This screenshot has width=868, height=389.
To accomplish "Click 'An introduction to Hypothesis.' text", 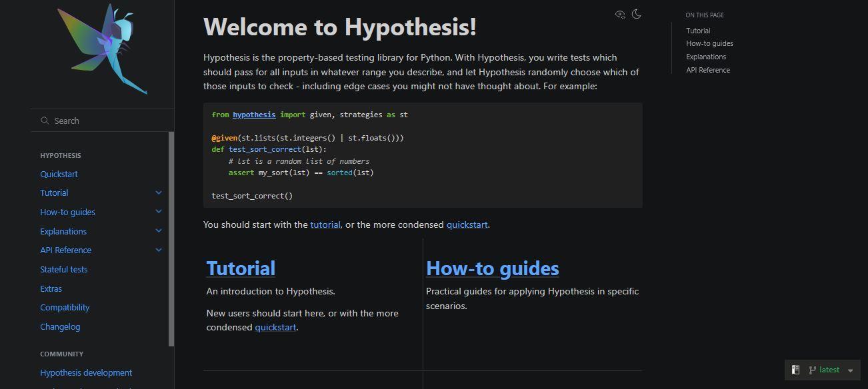I will click(x=271, y=291).
